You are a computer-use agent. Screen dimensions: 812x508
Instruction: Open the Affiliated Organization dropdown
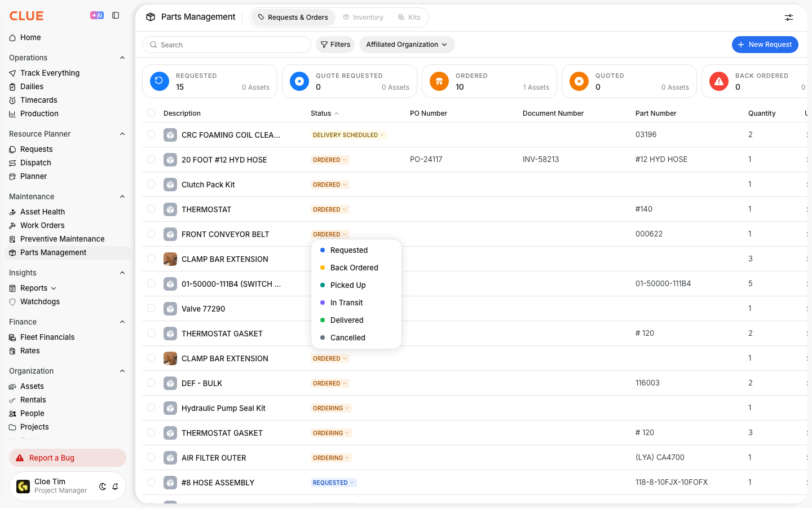(x=407, y=45)
